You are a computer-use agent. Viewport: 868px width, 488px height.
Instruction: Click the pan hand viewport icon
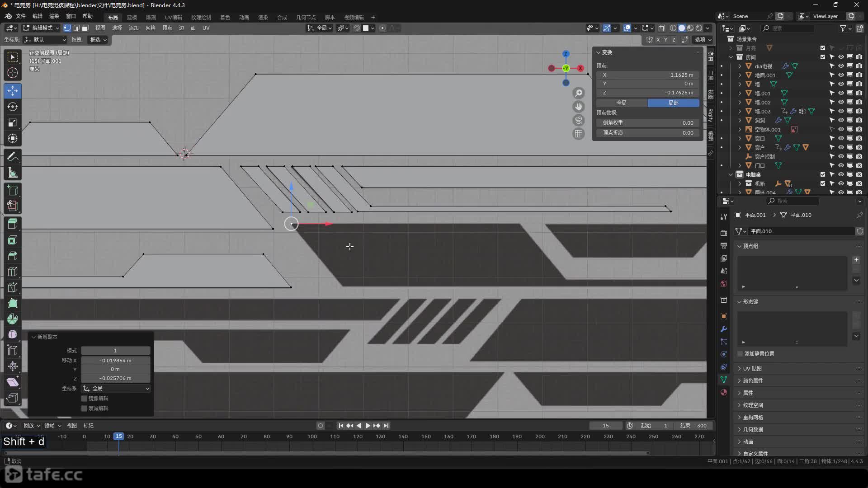(x=579, y=107)
